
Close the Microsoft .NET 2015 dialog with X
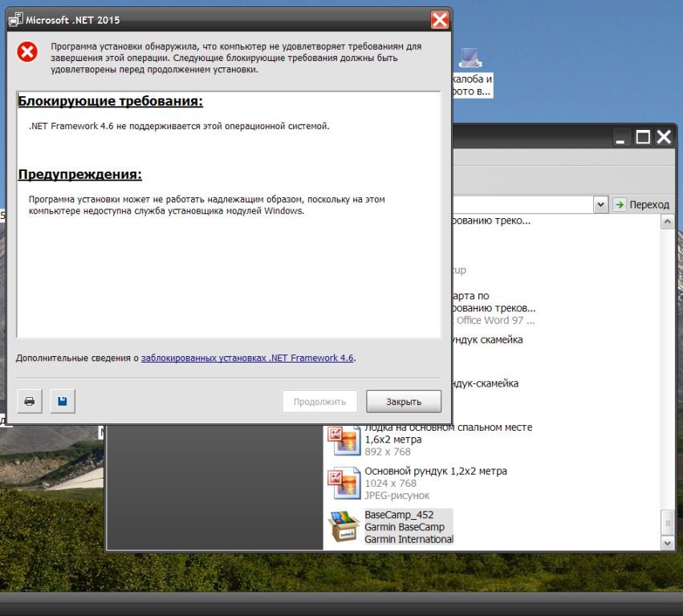click(x=439, y=20)
